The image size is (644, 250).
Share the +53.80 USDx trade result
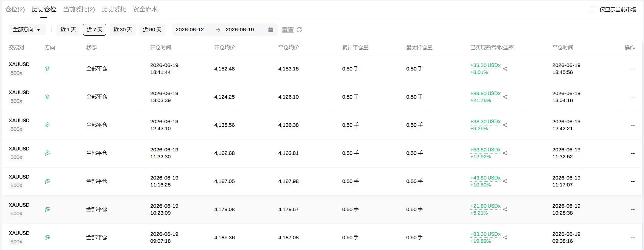505,153
